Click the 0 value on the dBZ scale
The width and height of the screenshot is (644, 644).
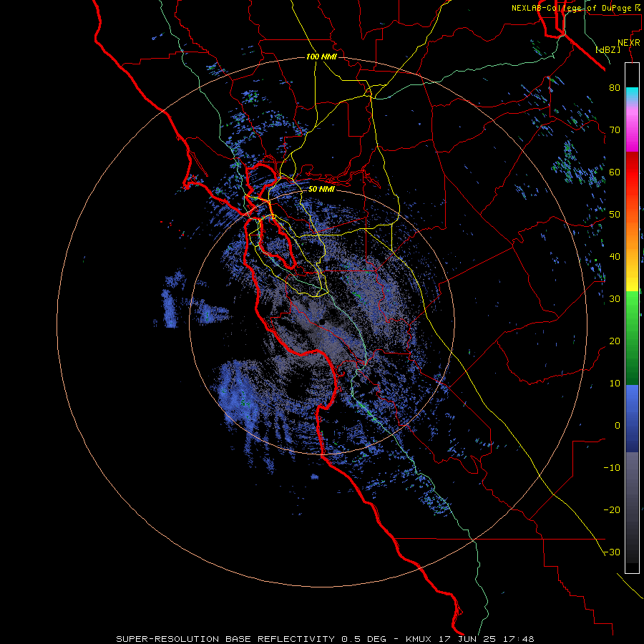click(618, 426)
